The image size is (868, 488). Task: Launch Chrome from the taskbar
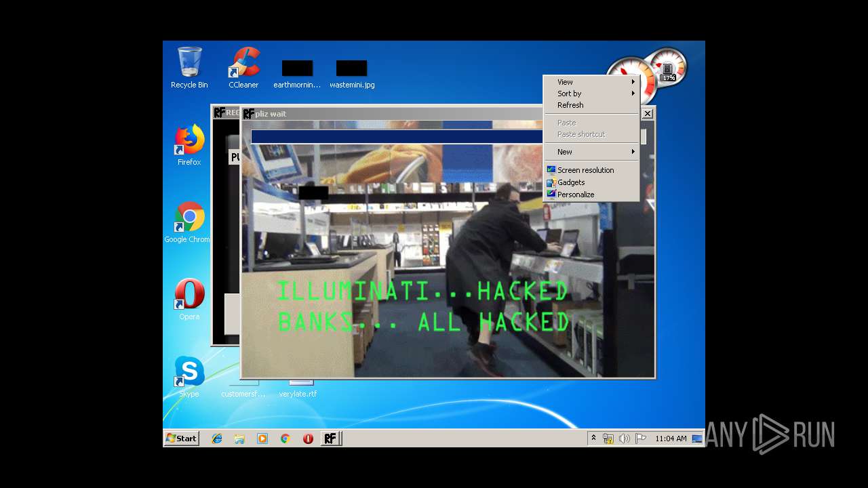point(285,439)
